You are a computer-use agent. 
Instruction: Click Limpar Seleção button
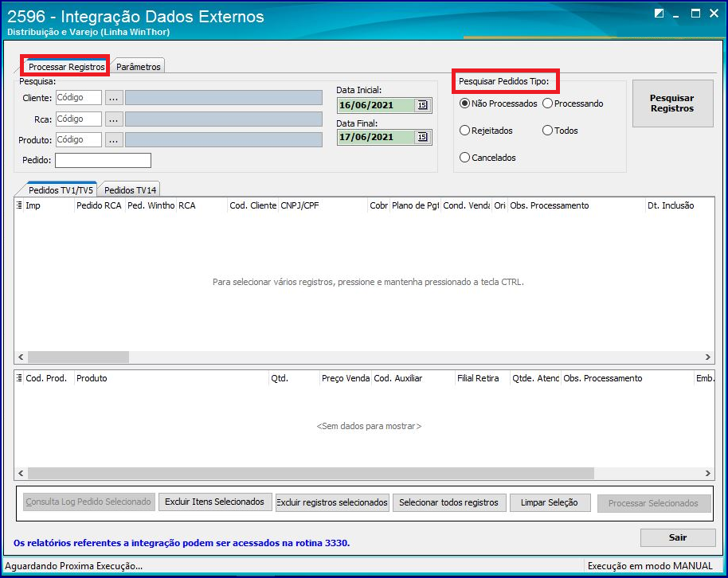(x=550, y=502)
